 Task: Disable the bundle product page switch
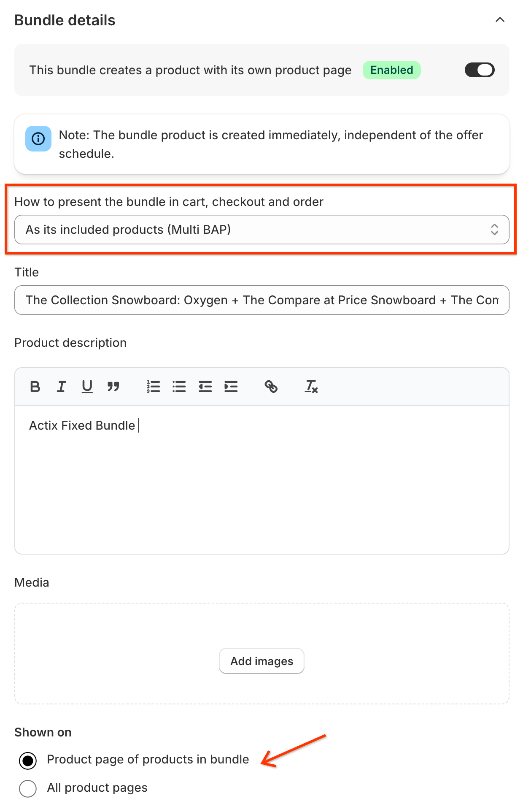(x=479, y=70)
